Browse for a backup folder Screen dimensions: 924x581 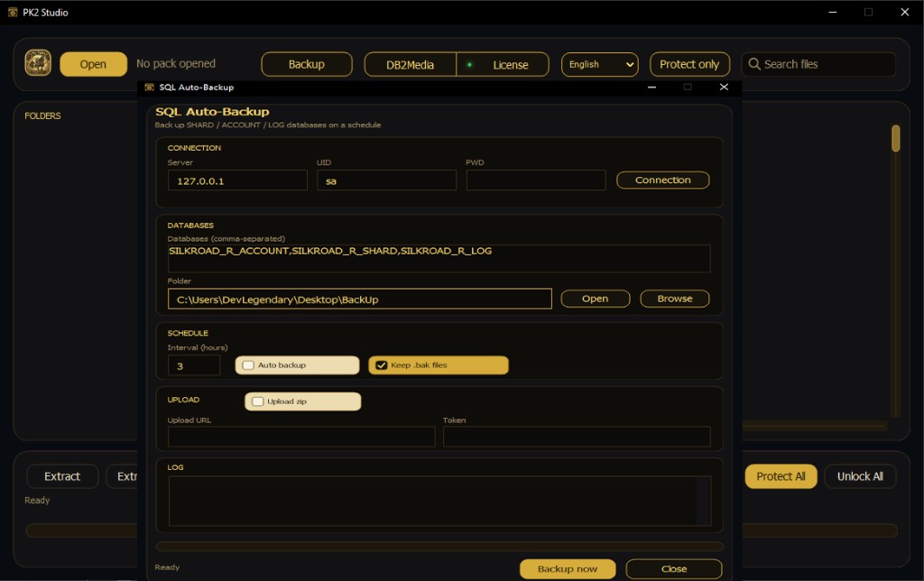tap(675, 299)
